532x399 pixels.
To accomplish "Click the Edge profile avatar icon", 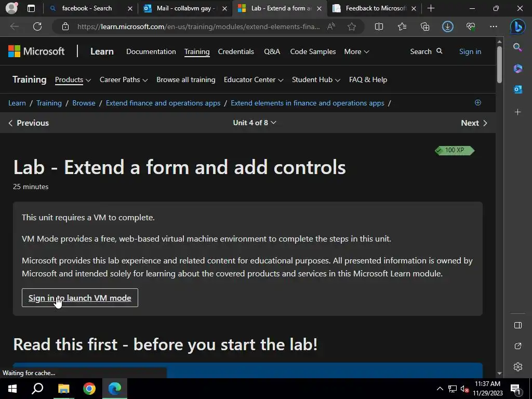I will (11, 8).
